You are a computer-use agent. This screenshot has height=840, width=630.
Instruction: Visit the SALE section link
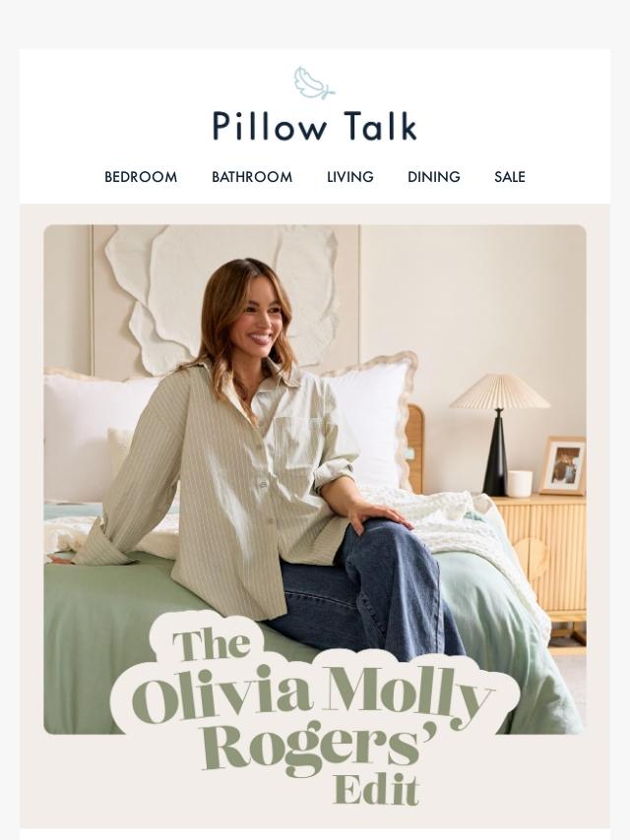509,177
